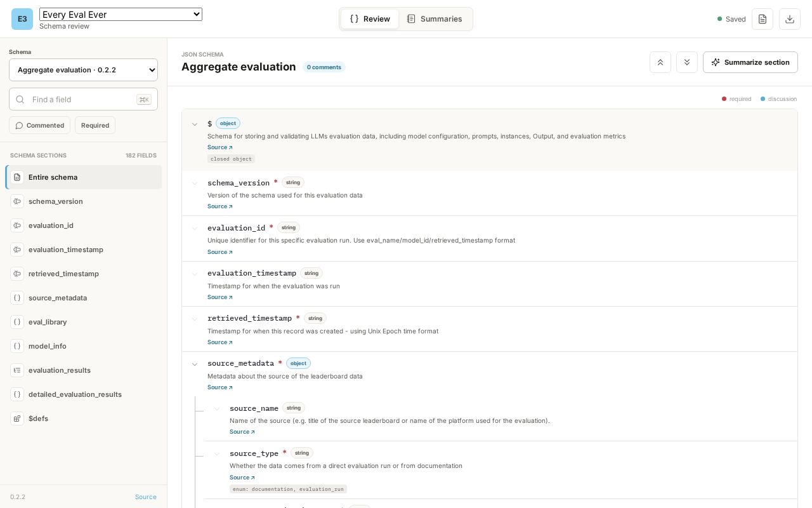Viewport: 812px width, 508px height.
Task: Expand all fields with the double-down chevron button
Action: pos(687,62)
